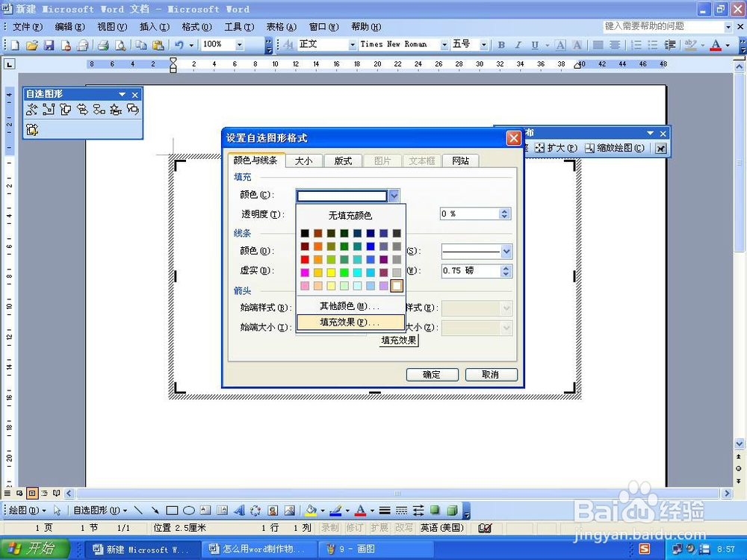Undo the last action
Viewport: 747px width, 560px height.
tap(179, 46)
